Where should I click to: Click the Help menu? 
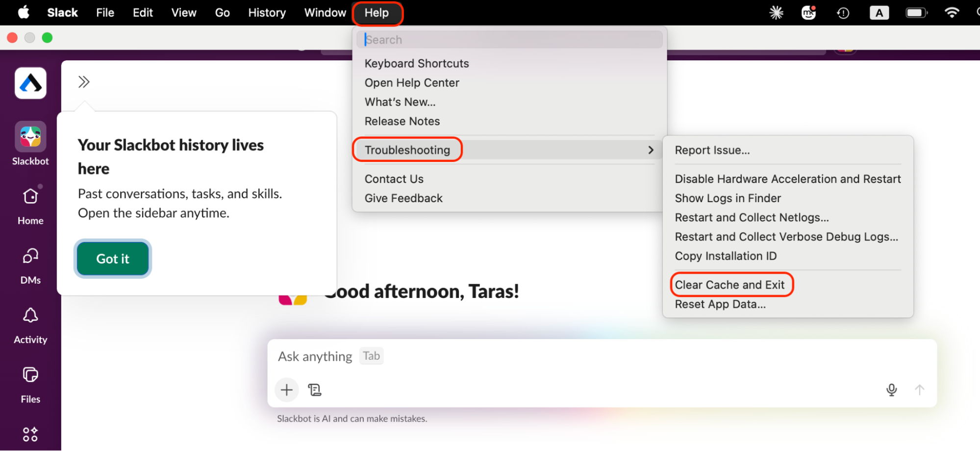(x=377, y=13)
